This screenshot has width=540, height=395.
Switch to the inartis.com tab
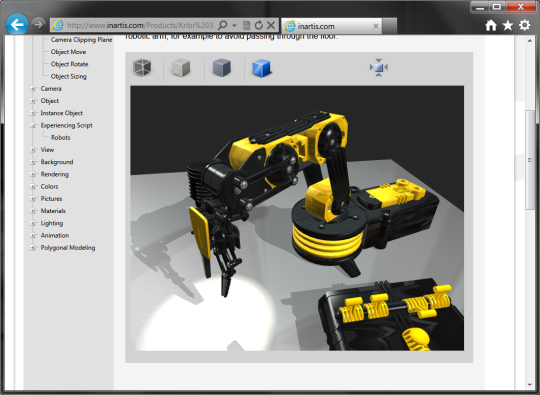tap(332, 26)
